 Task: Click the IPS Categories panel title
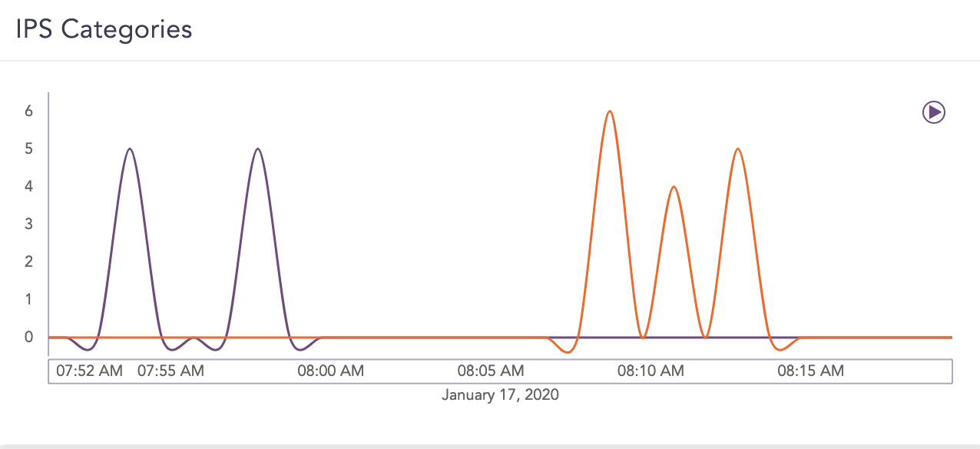(104, 29)
